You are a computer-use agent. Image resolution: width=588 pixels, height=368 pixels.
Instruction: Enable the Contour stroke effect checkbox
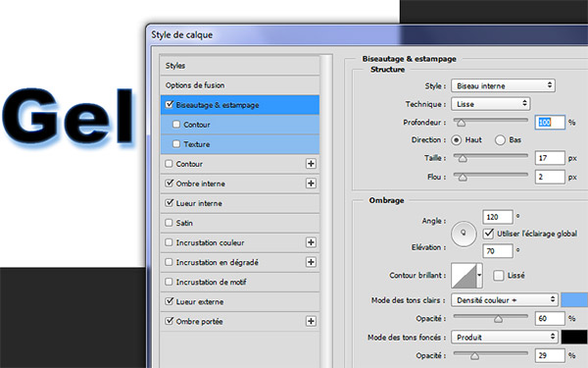pos(169,164)
